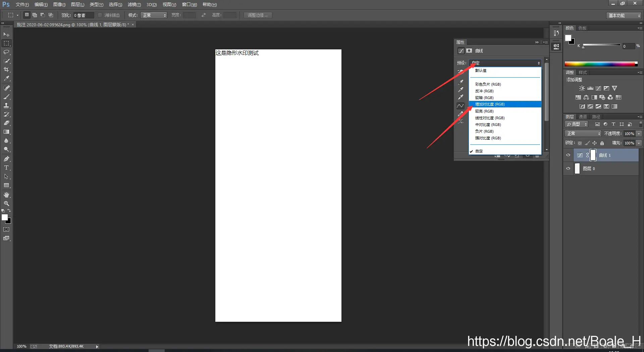Toggle the 消除锯齿 anti-alias checkbox
The image size is (644, 352).
(x=100, y=15)
